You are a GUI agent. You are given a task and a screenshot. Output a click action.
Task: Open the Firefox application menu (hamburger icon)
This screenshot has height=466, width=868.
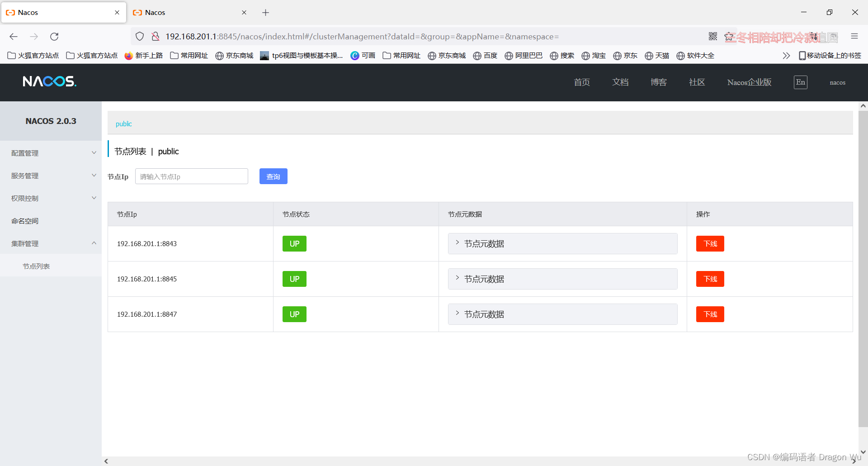click(854, 37)
